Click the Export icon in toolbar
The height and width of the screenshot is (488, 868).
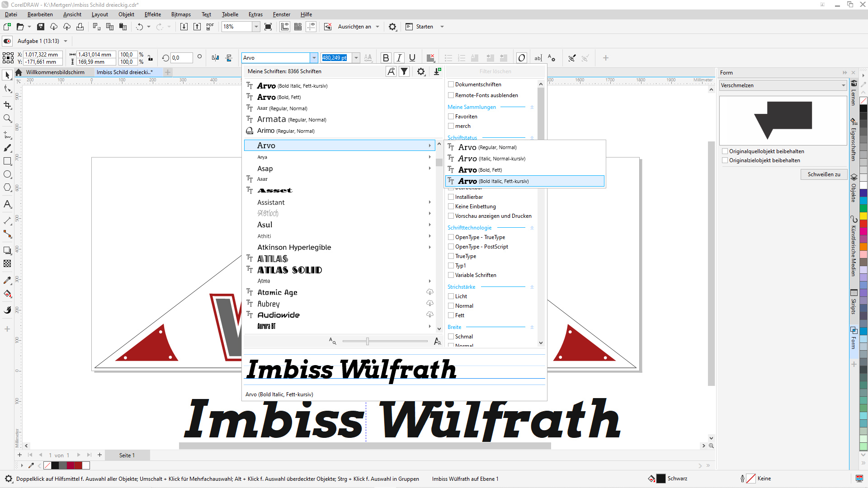point(197,27)
